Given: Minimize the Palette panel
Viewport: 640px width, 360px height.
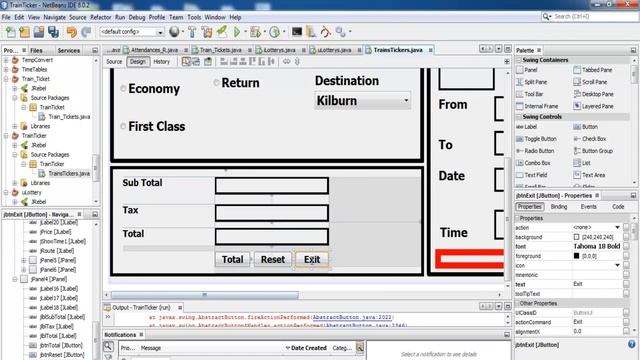Looking at the screenshot, I should tap(633, 50).
